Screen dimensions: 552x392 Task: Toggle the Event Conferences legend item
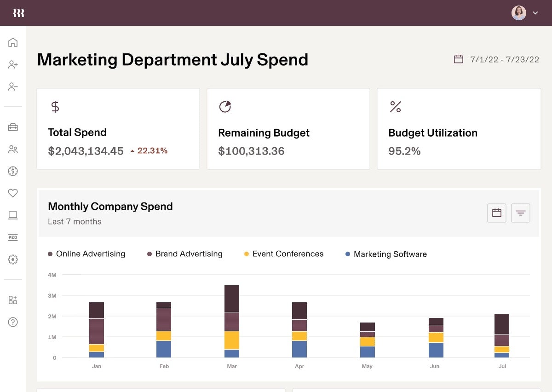click(x=283, y=254)
